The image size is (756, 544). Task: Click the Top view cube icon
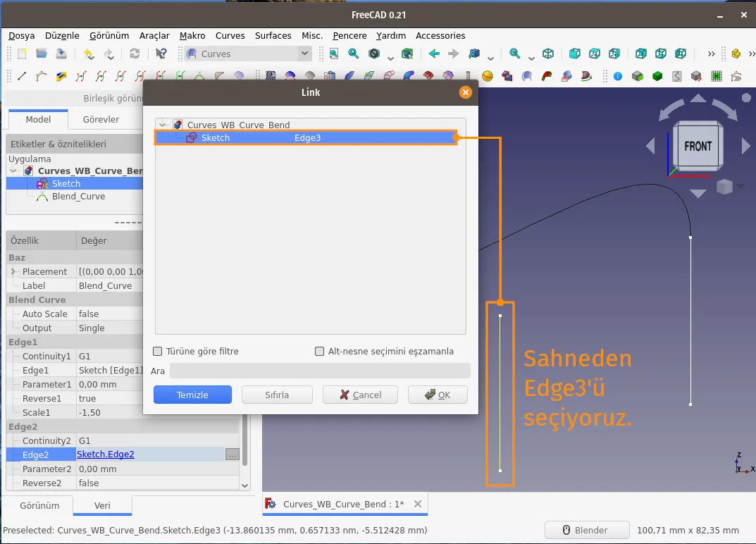[595, 54]
